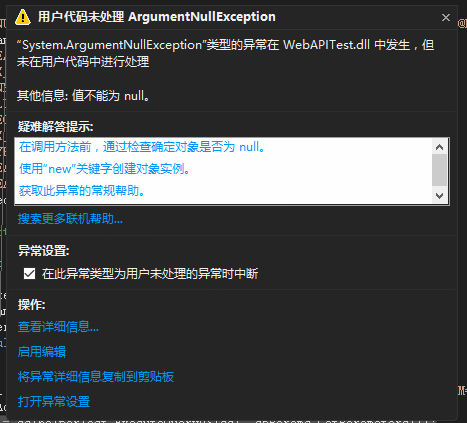Viewport: 467px width, 423px height.
Task: Click the 异常设置 section heading
Action: coord(43,251)
